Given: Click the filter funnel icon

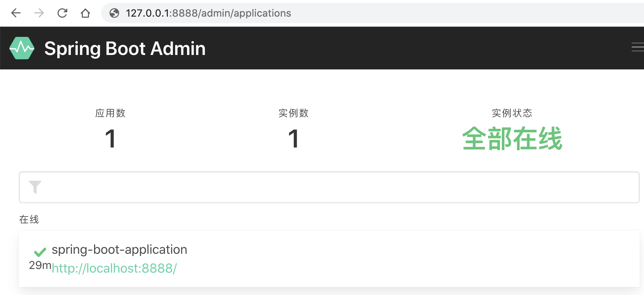Looking at the screenshot, I should click(x=35, y=187).
